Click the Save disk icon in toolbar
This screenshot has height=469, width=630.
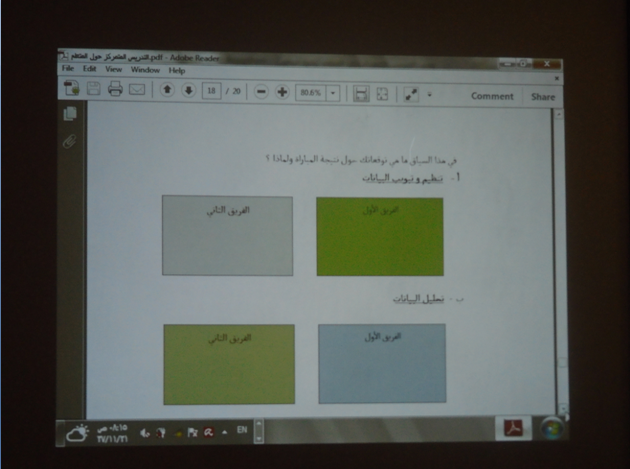(93, 90)
